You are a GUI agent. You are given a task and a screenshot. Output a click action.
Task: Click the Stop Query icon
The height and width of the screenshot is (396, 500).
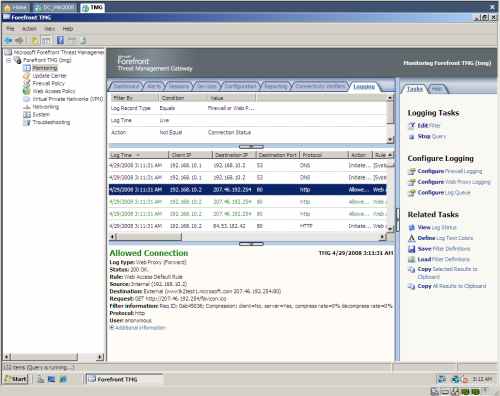412,136
